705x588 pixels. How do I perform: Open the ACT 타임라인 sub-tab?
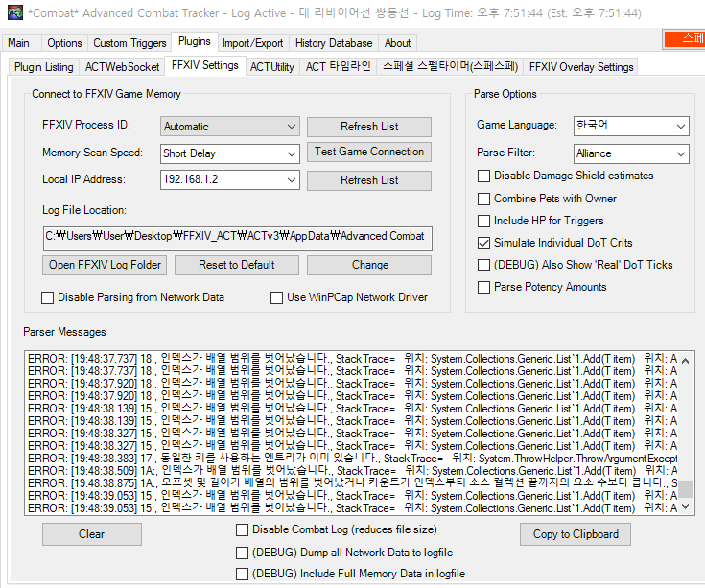pos(338,67)
